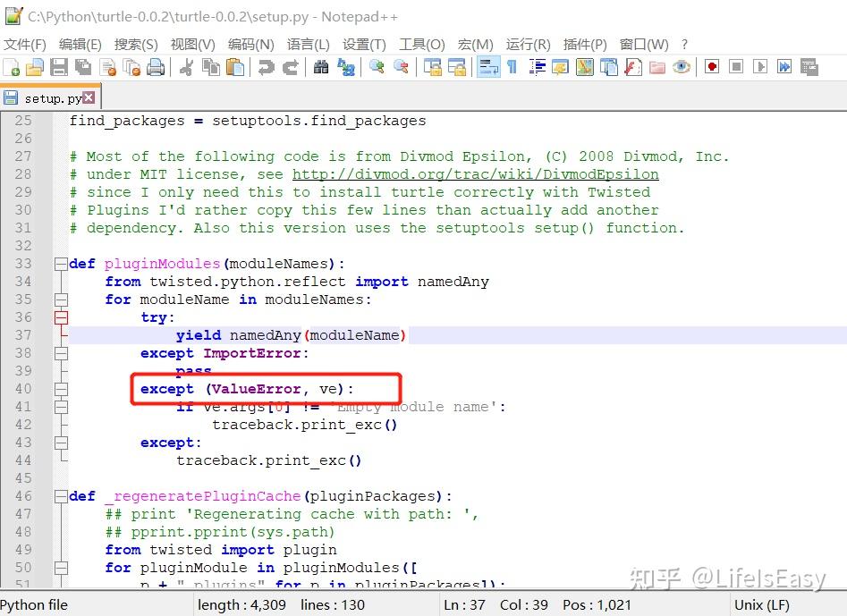Toggle Show all characters pilcrow button
The width and height of the screenshot is (847, 616).
512,67
